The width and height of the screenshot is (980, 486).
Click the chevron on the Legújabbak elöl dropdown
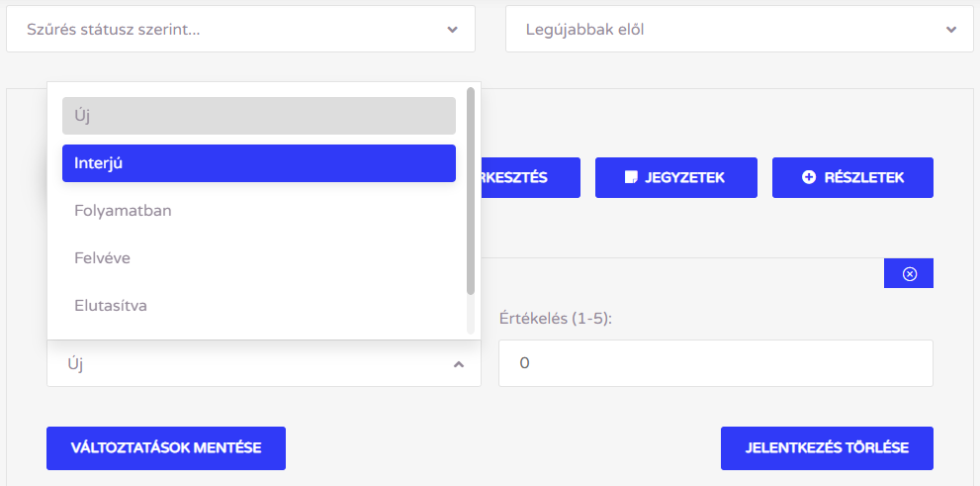[x=950, y=30]
